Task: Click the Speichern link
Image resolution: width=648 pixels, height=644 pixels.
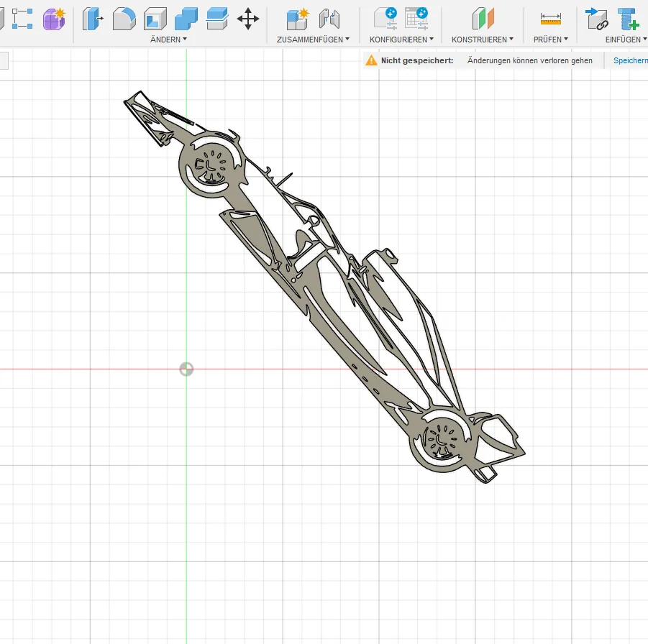Action: (630, 60)
